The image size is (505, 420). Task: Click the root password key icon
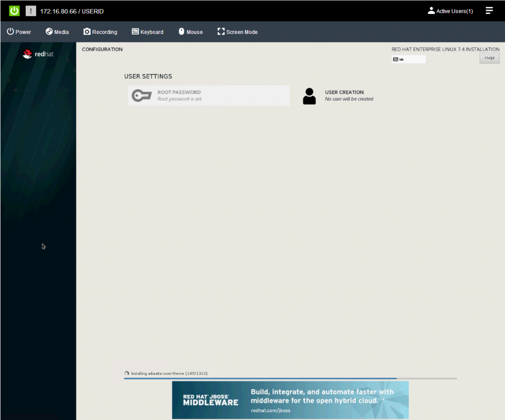pyautogui.click(x=142, y=96)
